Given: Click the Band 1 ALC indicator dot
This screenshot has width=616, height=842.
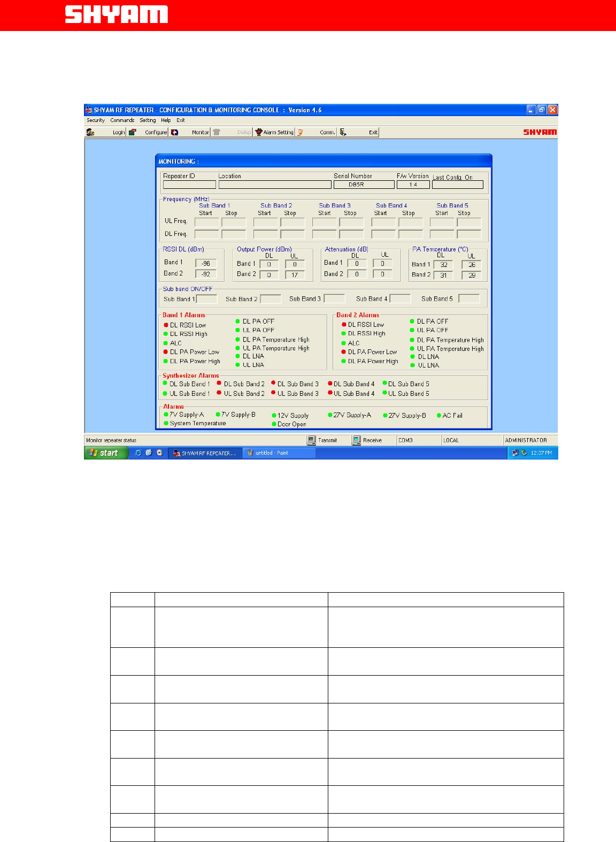Looking at the screenshot, I should (x=166, y=343).
